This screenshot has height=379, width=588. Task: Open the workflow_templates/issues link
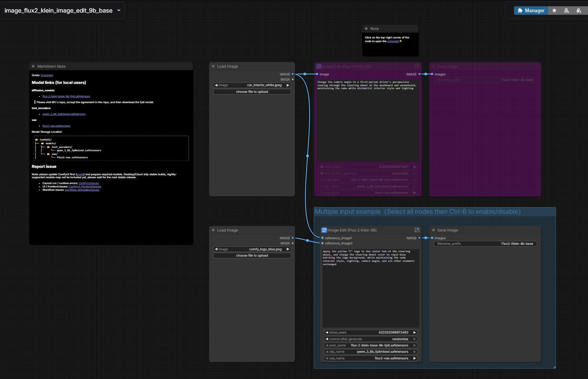point(82,190)
